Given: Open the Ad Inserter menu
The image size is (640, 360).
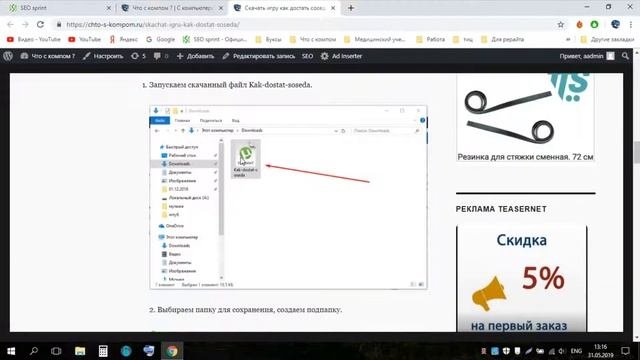Looking at the screenshot, I should 341,56.
